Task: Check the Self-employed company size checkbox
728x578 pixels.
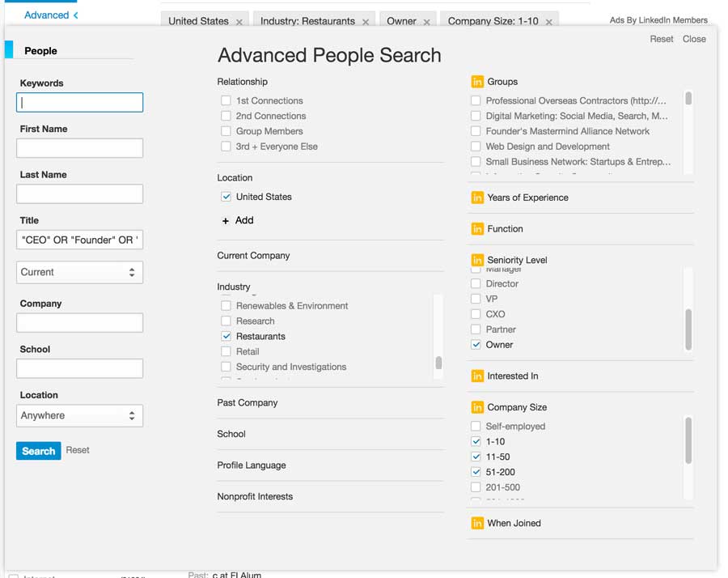Action: tap(476, 426)
